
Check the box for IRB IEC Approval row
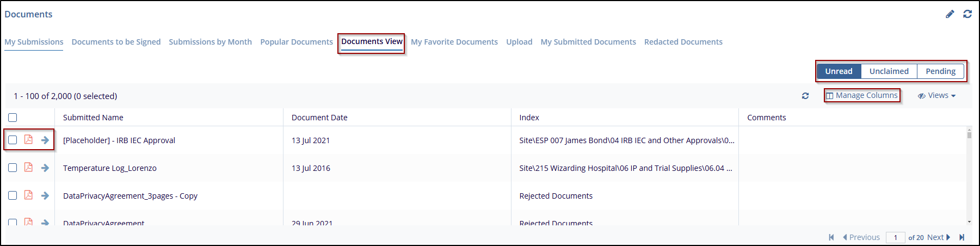13,140
